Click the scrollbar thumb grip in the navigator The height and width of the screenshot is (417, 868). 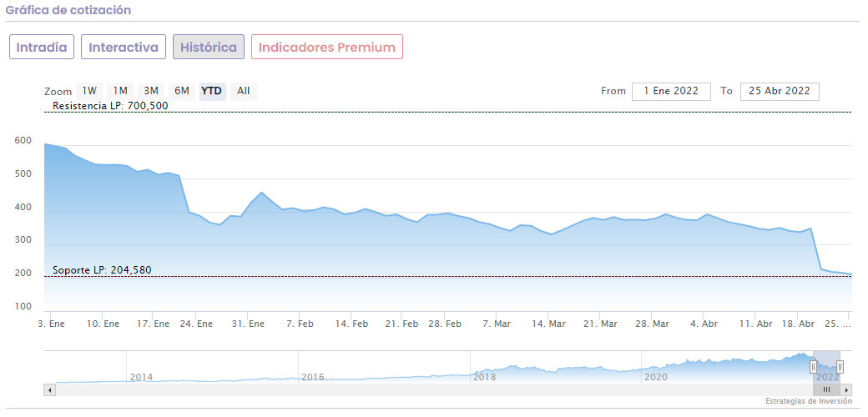[826, 389]
